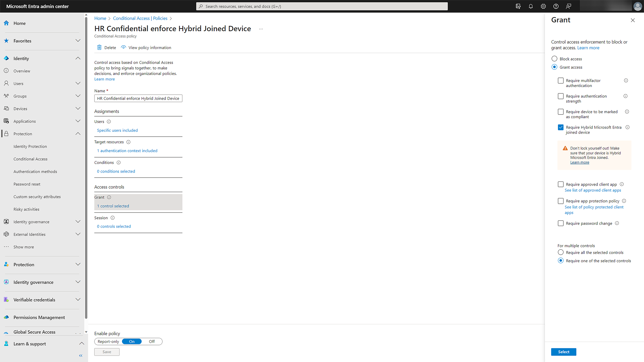Show info for Require password change
644x362 pixels.
point(617,223)
